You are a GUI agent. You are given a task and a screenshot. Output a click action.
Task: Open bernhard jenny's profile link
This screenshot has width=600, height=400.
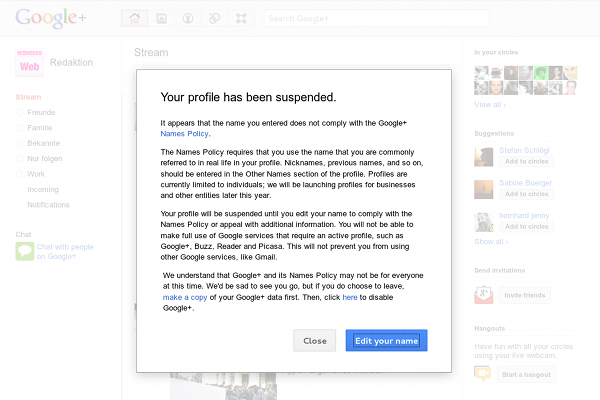524,216
